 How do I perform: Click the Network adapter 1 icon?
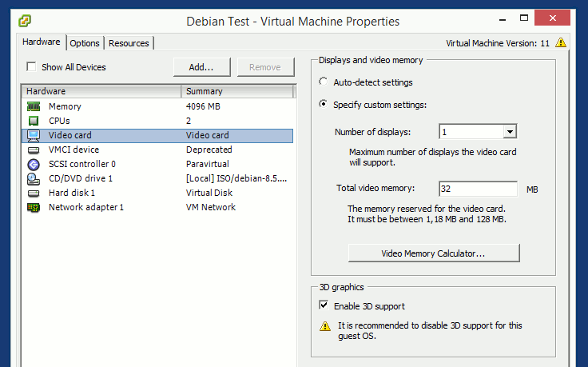coord(34,207)
